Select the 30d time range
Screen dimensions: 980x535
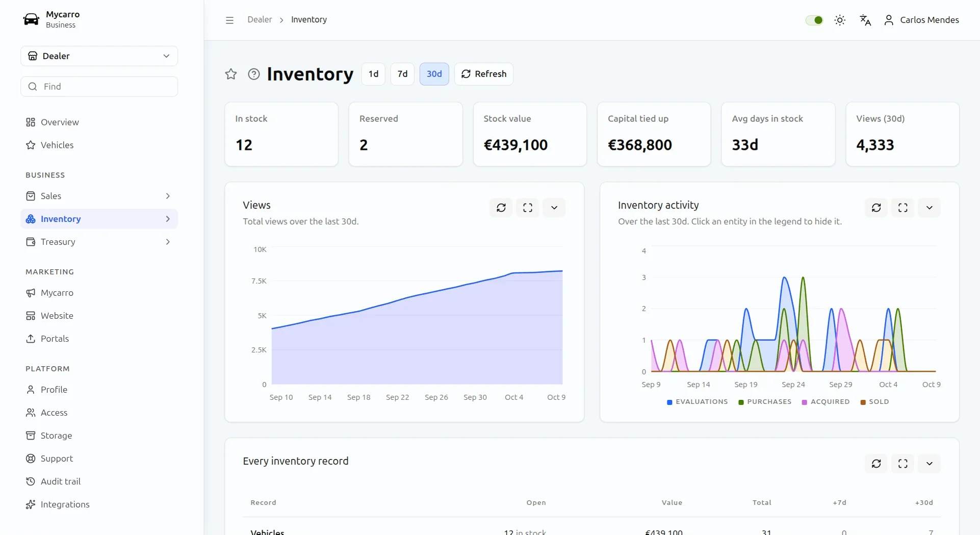[x=434, y=74]
